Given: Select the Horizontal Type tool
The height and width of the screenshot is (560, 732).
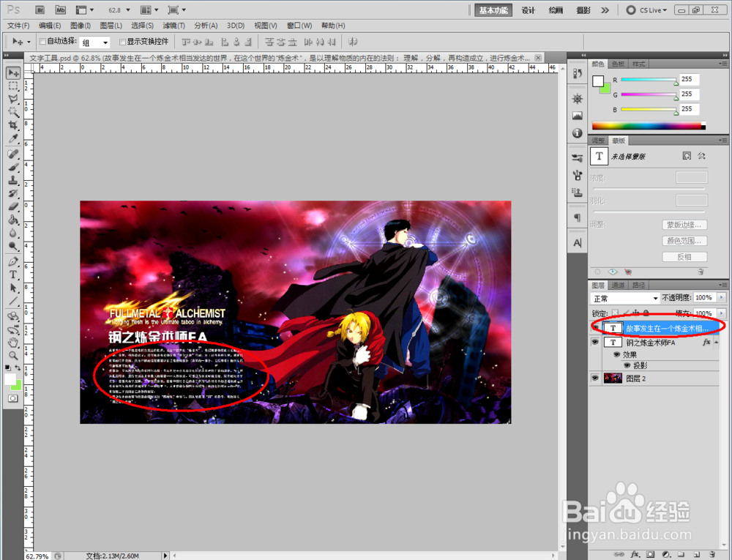Looking at the screenshot, I should pos(13,275).
